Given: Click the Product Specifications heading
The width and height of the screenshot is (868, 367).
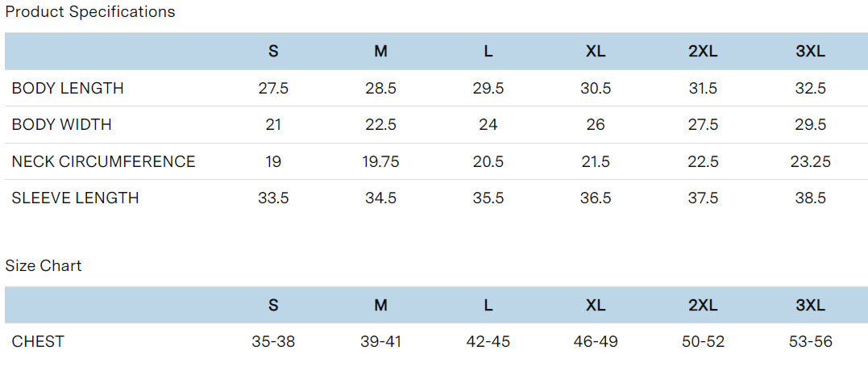Looking at the screenshot, I should 89,12.
